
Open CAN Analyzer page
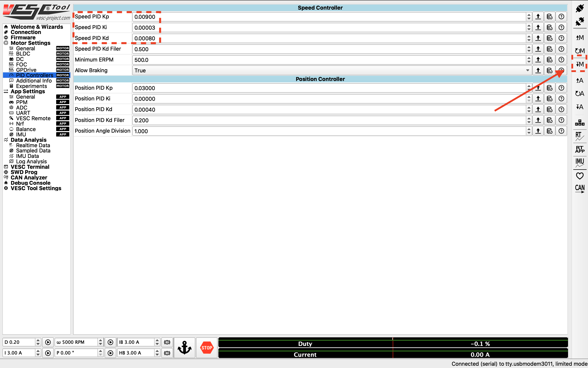pyautogui.click(x=29, y=178)
